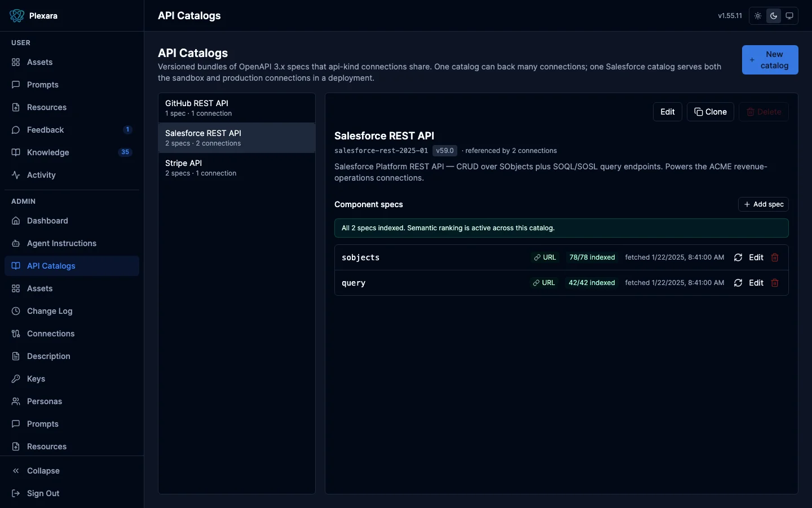Open Knowledge page in sidebar

[72, 152]
